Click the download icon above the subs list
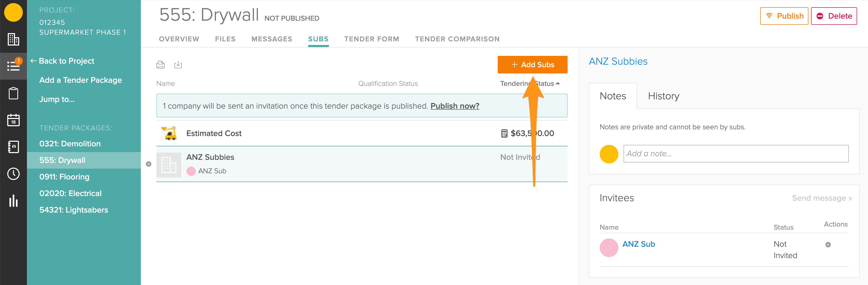868x285 pixels. click(178, 65)
